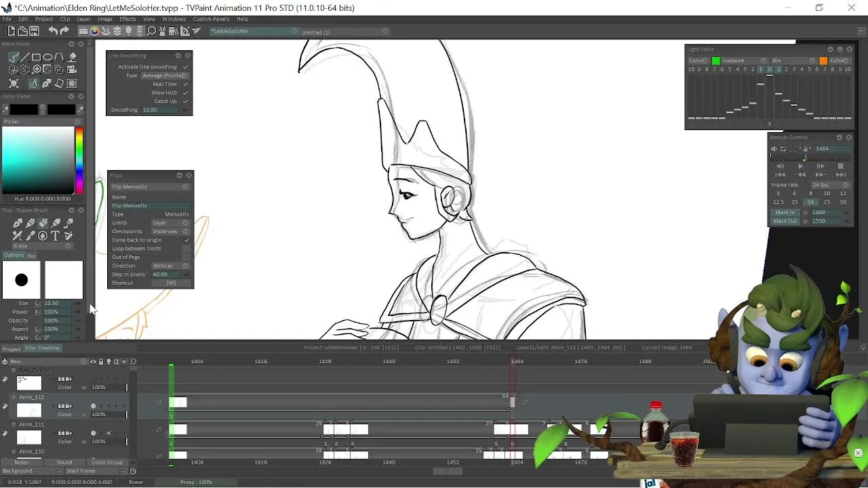This screenshot has width=868, height=488.
Task: Open the Flip Manually preset dropdown
Action: [150, 186]
